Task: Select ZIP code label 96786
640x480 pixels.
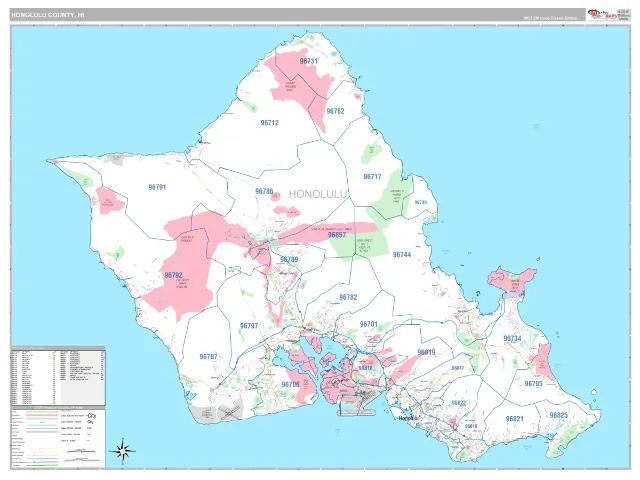Action: (x=264, y=191)
